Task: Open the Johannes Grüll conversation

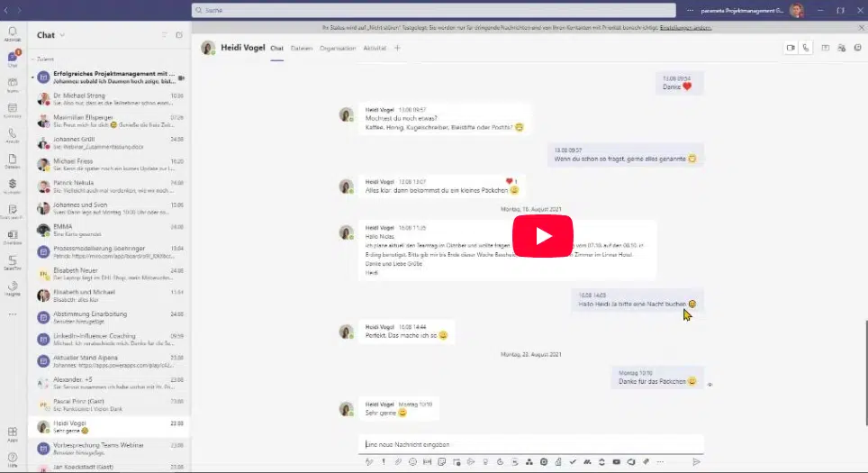Action: click(110, 143)
